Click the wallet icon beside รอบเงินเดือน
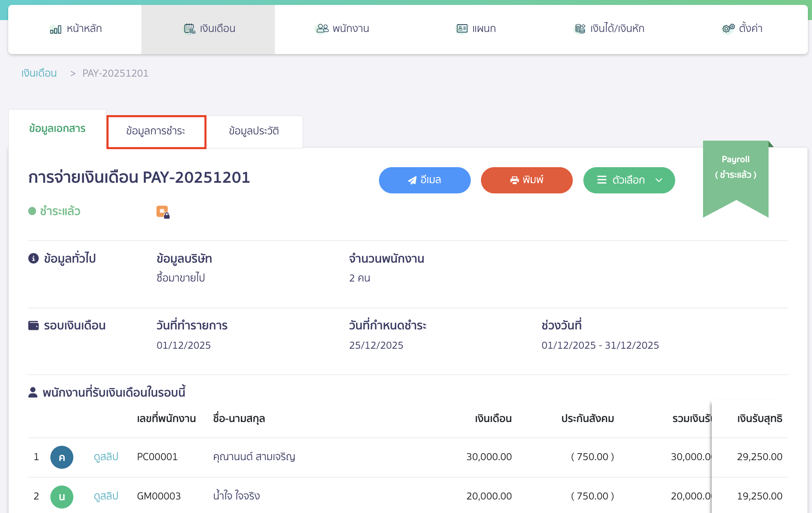This screenshot has height=513, width=812. pyautogui.click(x=33, y=325)
